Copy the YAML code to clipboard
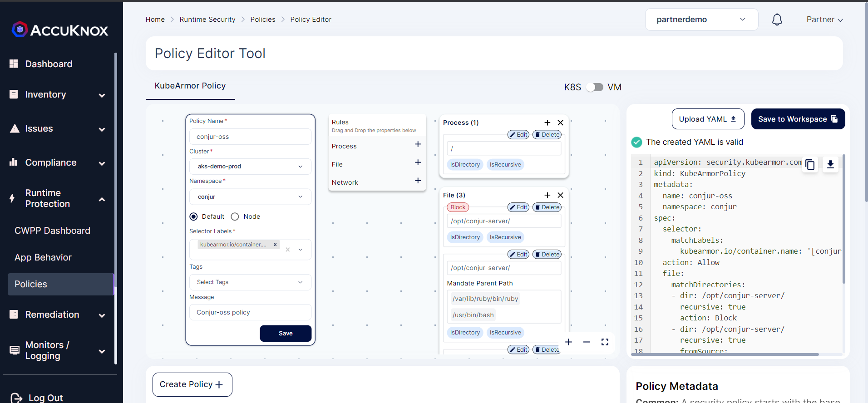The width and height of the screenshot is (868, 403). [810, 165]
